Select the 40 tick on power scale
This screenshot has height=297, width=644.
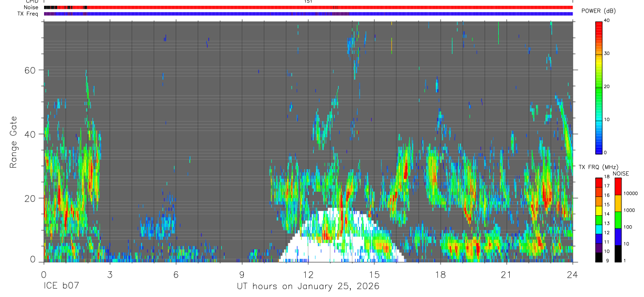pos(607,20)
